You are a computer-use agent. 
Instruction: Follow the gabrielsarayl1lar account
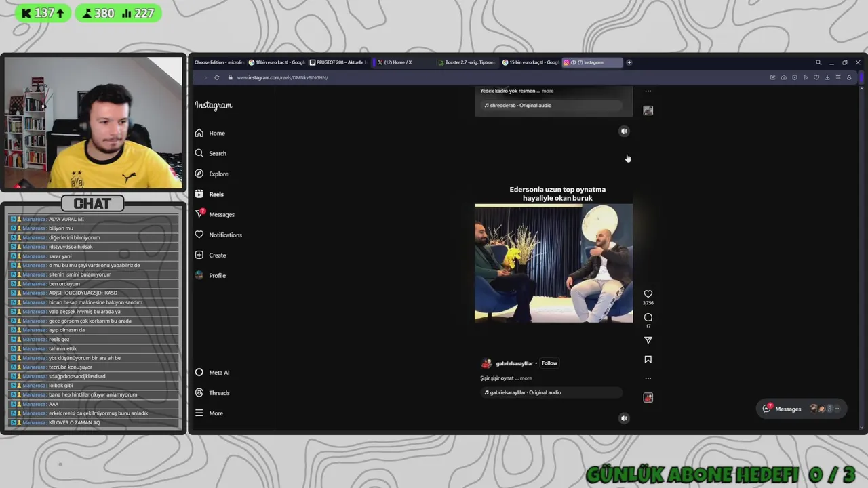pyautogui.click(x=549, y=363)
